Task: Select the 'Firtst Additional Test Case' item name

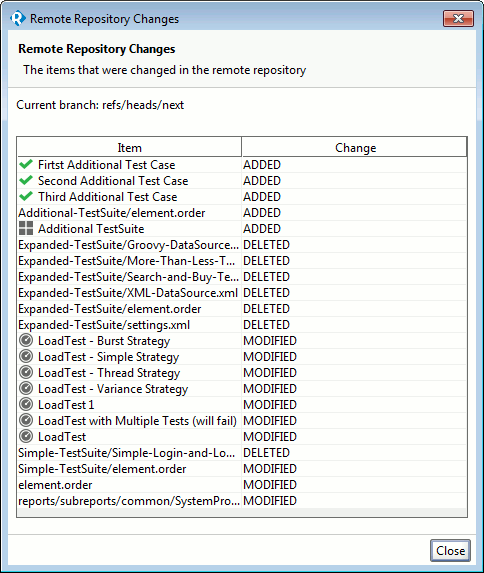Action: click(107, 165)
